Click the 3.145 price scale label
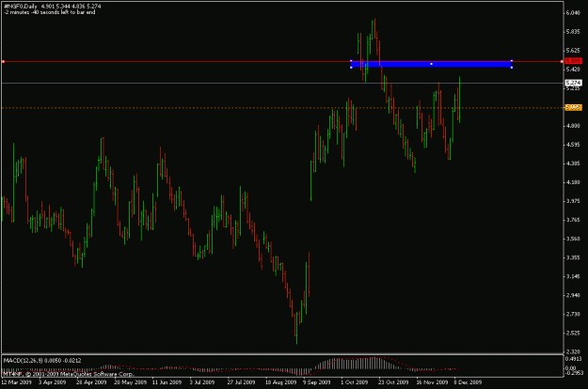 tap(573, 276)
